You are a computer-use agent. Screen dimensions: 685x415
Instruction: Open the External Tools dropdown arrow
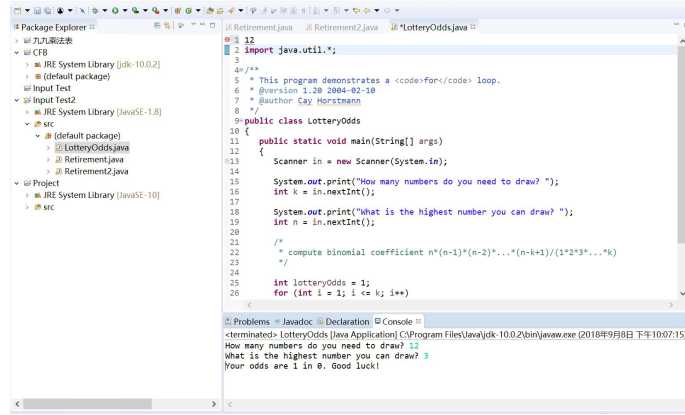point(166,10)
